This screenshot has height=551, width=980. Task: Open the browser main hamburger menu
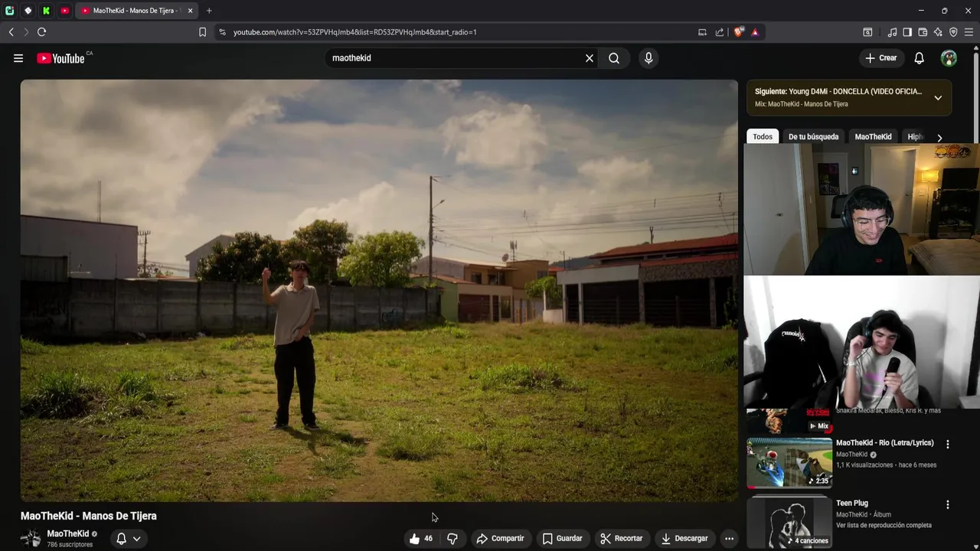(x=969, y=32)
